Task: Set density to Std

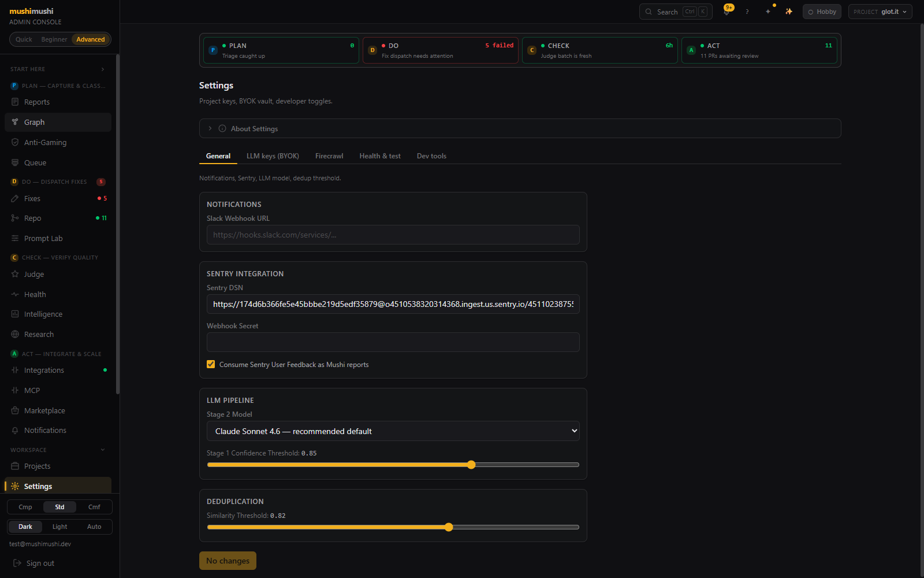Action: 59,507
